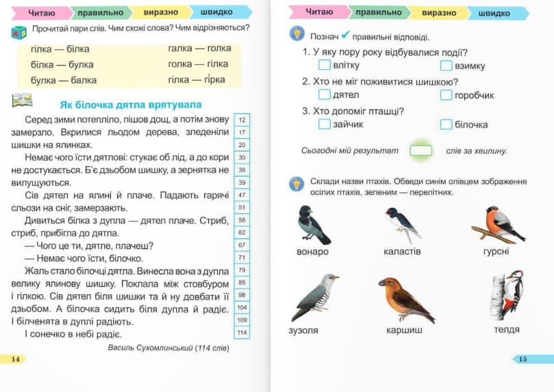Click the green 'правильно' tab on page 15

coord(379,12)
